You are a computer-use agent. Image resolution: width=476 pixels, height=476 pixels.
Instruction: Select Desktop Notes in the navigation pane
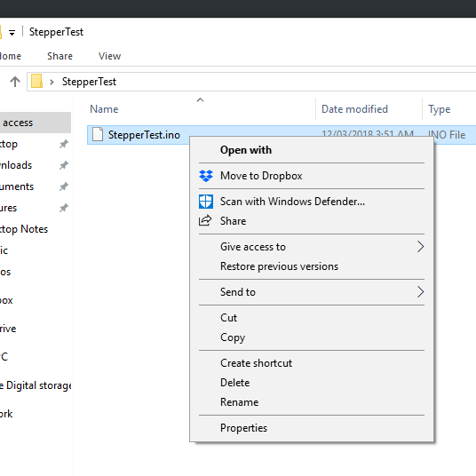click(24, 229)
